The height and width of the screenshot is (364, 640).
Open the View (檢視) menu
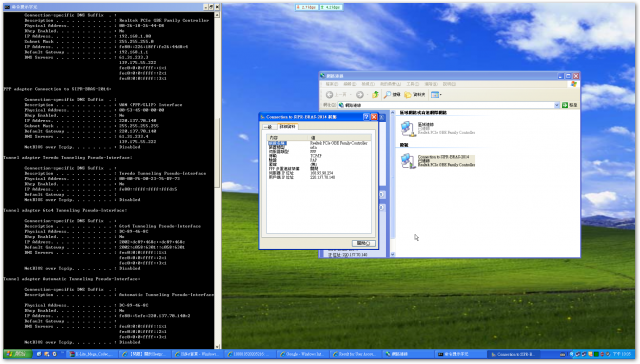point(368,84)
